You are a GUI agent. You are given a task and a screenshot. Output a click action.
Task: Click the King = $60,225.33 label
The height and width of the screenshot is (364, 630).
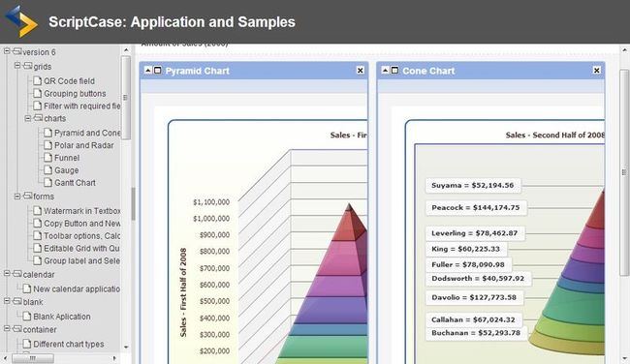point(465,249)
